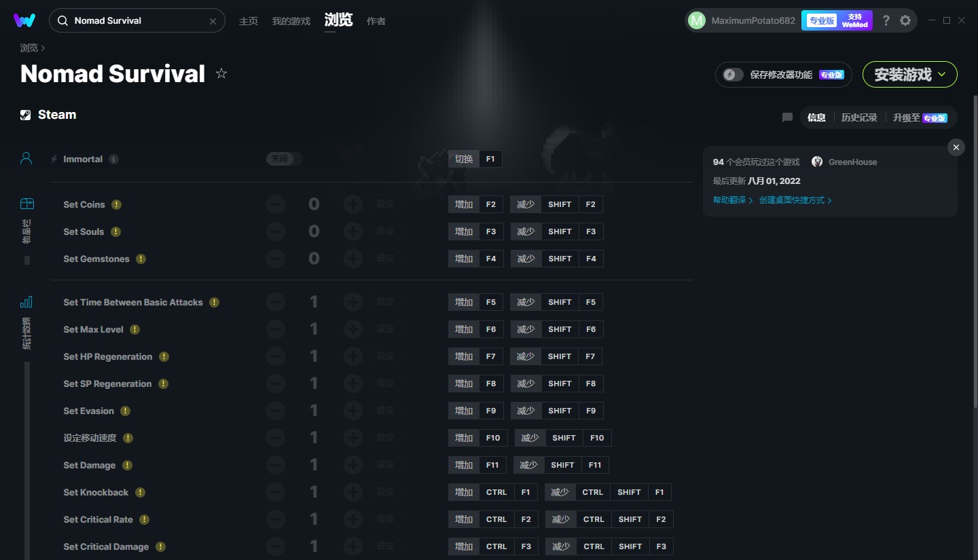Click the MaximumPotato682 user avatar
Image resolution: width=978 pixels, height=560 pixels.
pos(697,20)
